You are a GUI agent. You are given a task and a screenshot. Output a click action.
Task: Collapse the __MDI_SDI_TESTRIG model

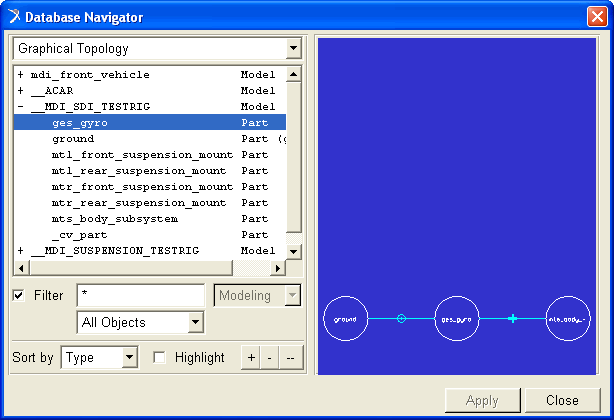(x=20, y=106)
